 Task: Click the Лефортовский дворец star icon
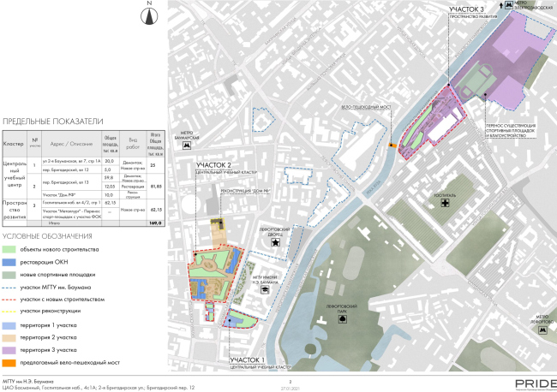[x=276, y=243]
